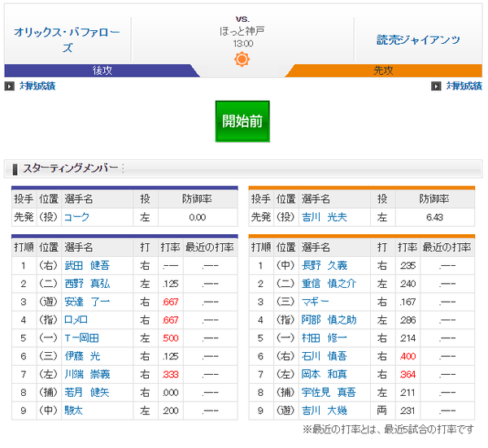Open player 西野 真弘 link
The width and height of the screenshot is (488, 448).
pos(87,284)
